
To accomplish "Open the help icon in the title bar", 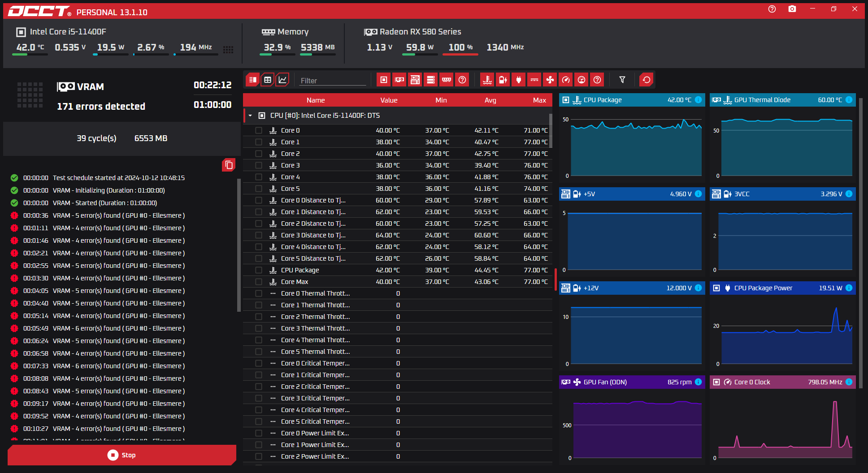I will click(772, 9).
